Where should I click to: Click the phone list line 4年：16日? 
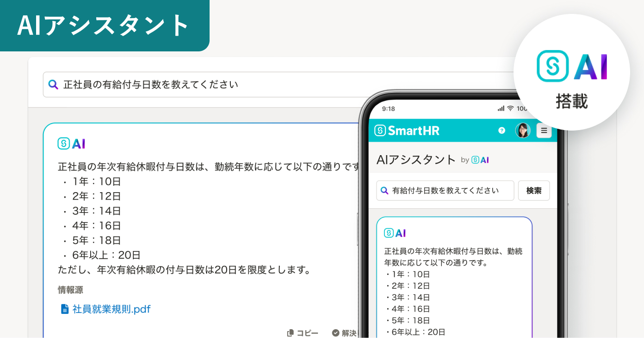[x=411, y=309]
